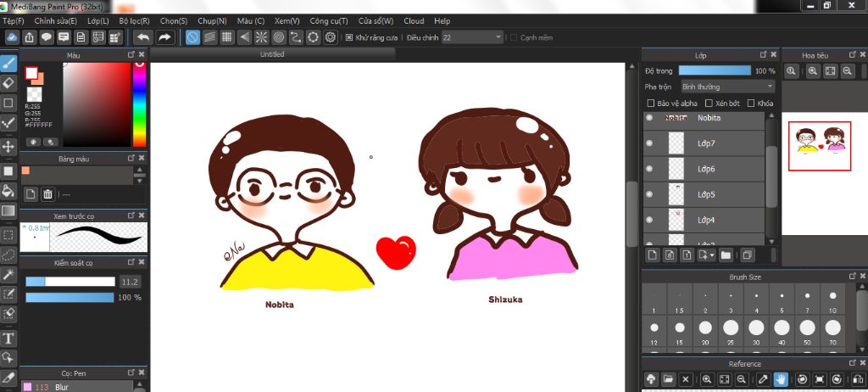This screenshot has width=868, height=392.
Task: Select the Eyedropper tool in left toolbar
Action: pos(8,377)
